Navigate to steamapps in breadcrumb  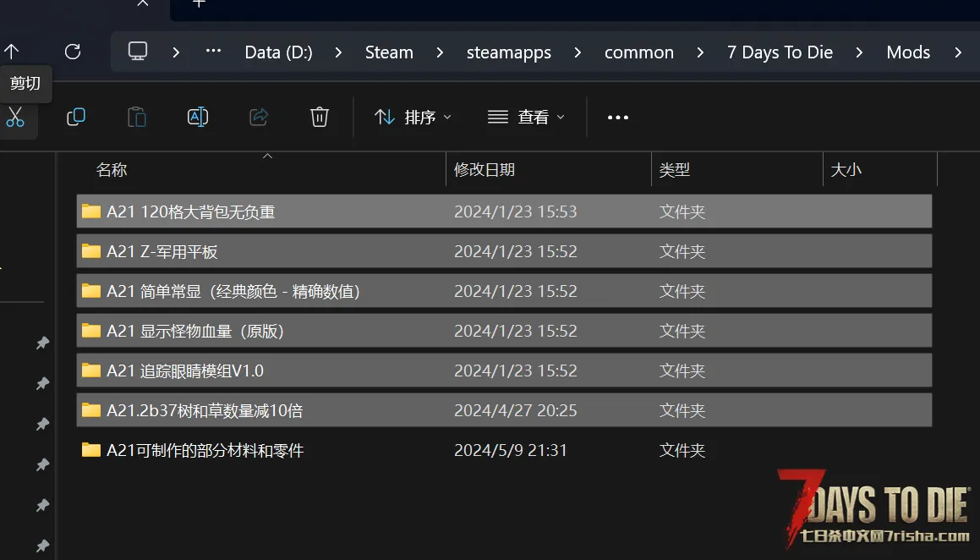508,52
